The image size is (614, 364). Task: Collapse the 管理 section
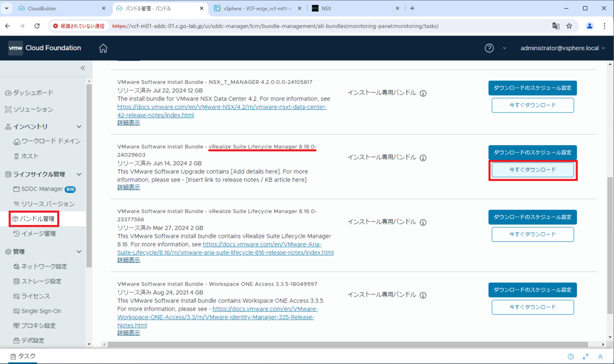pyautogui.click(x=79, y=252)
